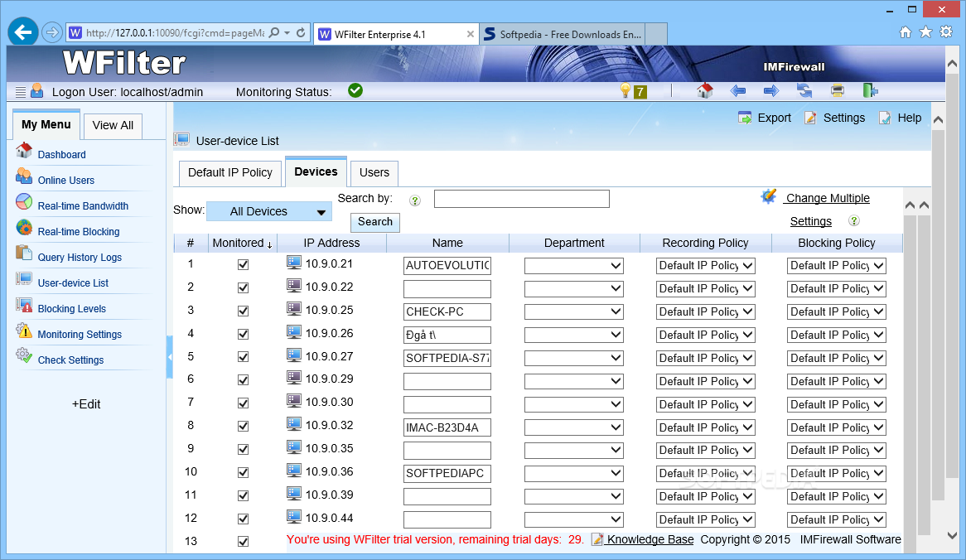
Task: Select the Devices tab
Action: (x=316, y=171)
